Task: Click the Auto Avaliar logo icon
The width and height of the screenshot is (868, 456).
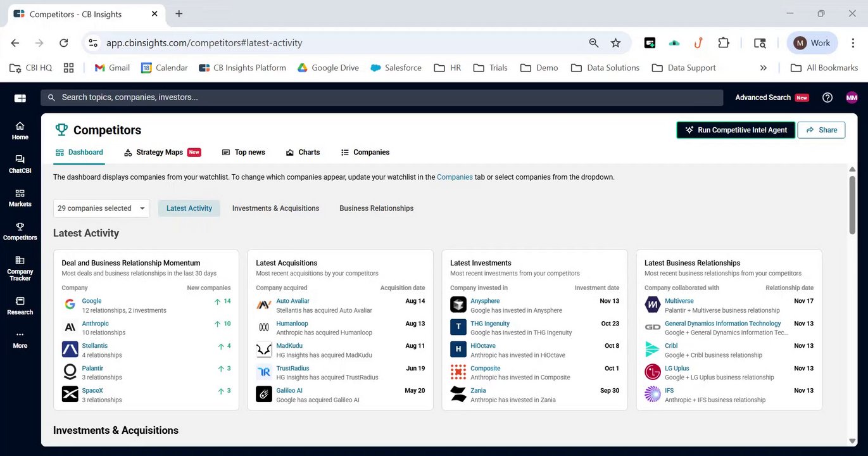Action: [264, 305]
